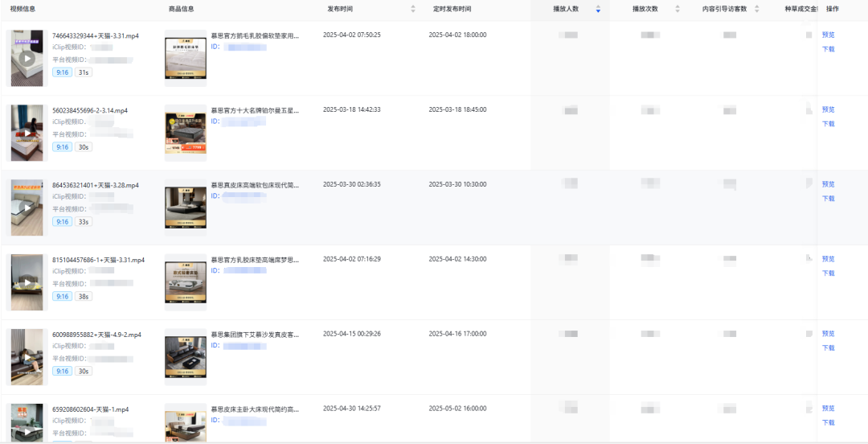Click 下载 for 600988955882 video row
This screenshot has height=444, width=868.
[x=828, y=348]
